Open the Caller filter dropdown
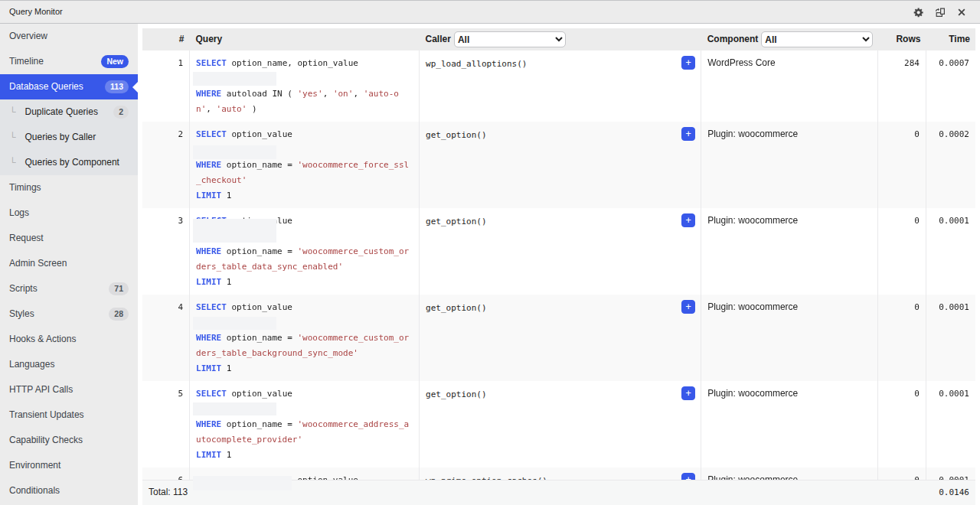The image size is (980, 505). pos(510,39)
